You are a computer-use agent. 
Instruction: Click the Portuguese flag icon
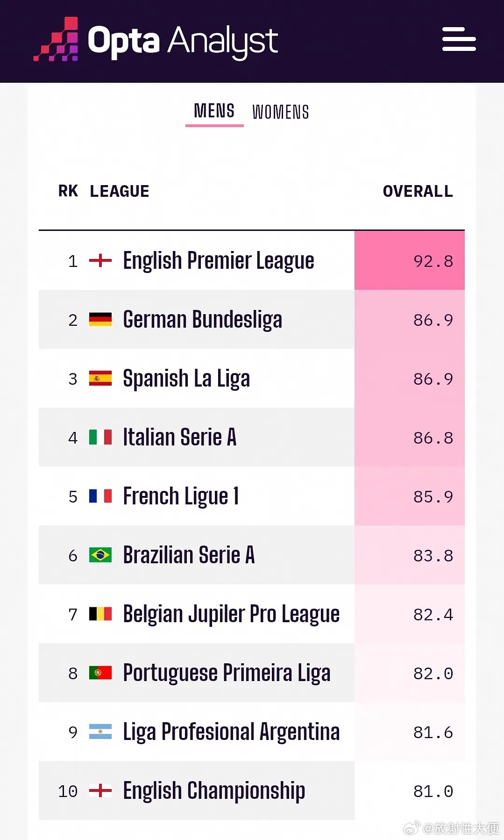tap(100, 673)
